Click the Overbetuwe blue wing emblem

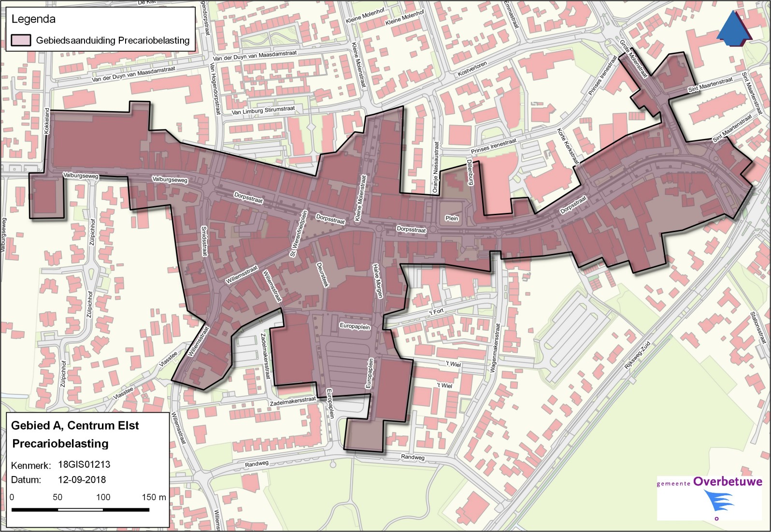[x=718, y=502]
